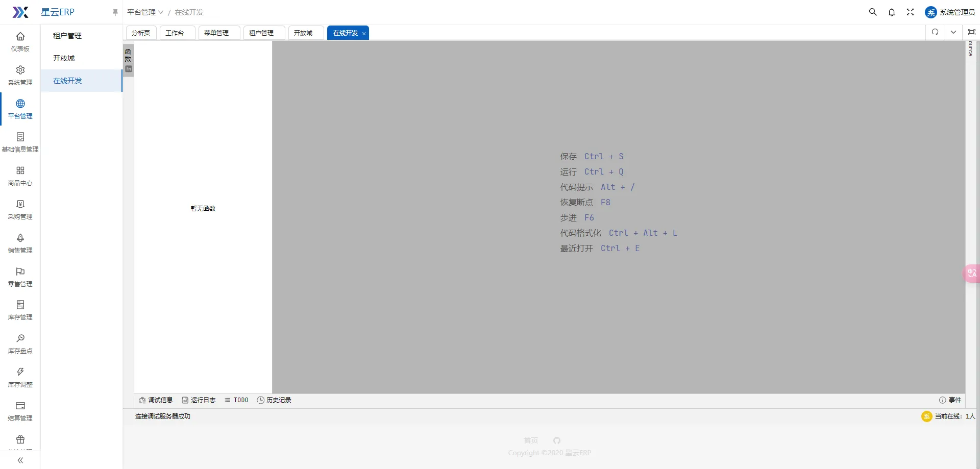The width and height of the screenshot is (980, 469).
Task: Click the refresh icon on tab bar
Action: (x=935, y=32)
